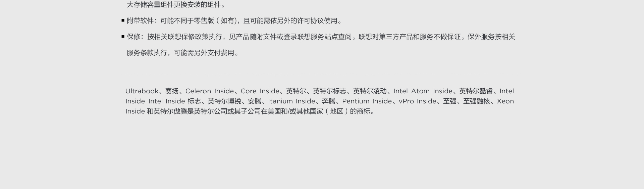Select the 至强融核 trademark text
The width and height of the screenshot is (644, 189).
[477, 101]
